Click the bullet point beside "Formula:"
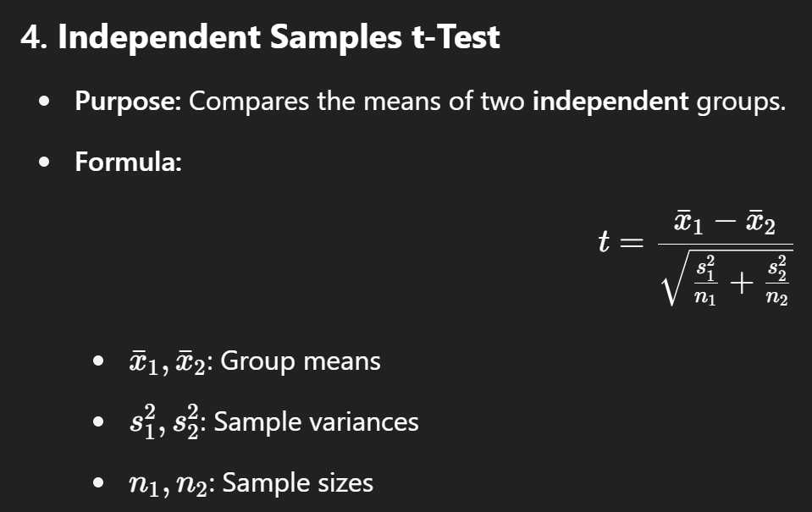The height and width of the screenshot is (512, 812). tap(45, 162)
